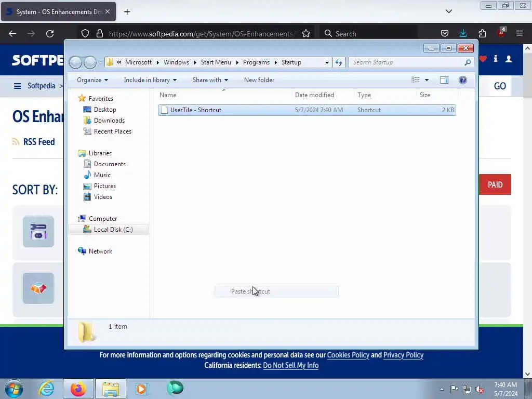Click Programs in the breadcrumb path

tap(256, 62)
